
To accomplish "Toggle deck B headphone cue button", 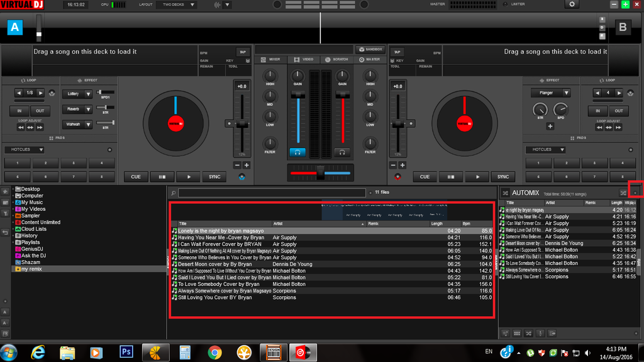I will [x=342, y=152].
